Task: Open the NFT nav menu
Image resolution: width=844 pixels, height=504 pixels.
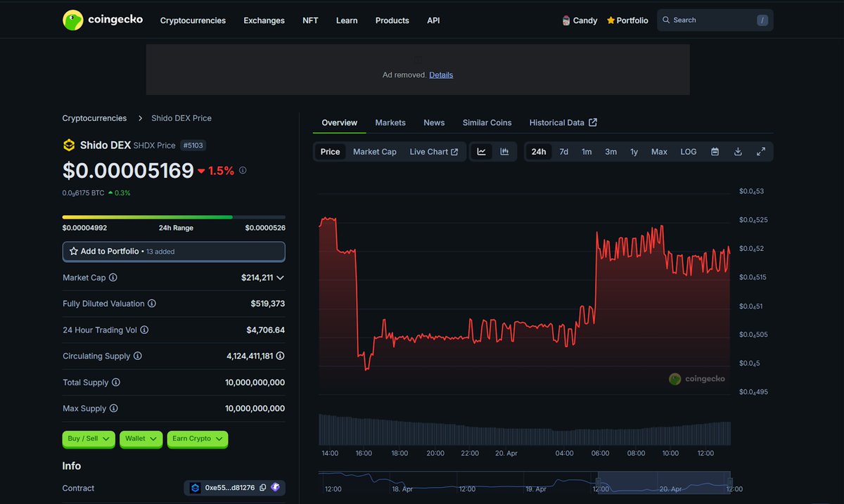Action: (x=310, y=20)
